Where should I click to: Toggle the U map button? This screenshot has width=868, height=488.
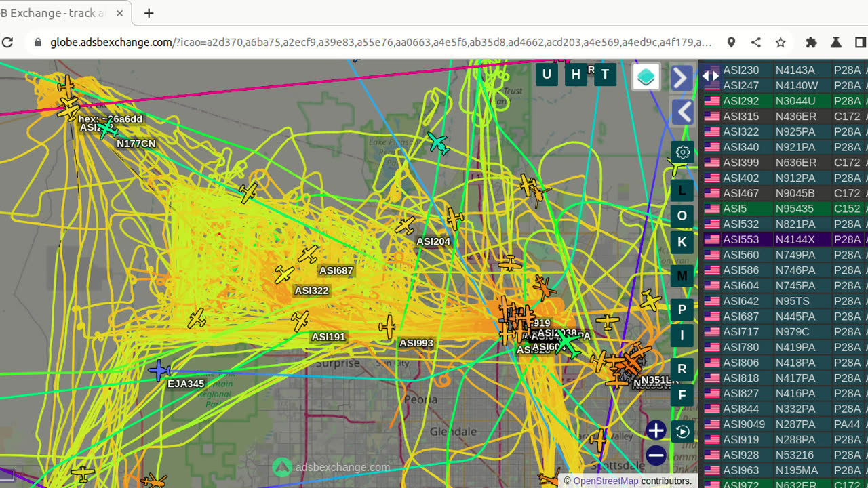[x=547, y=75]
